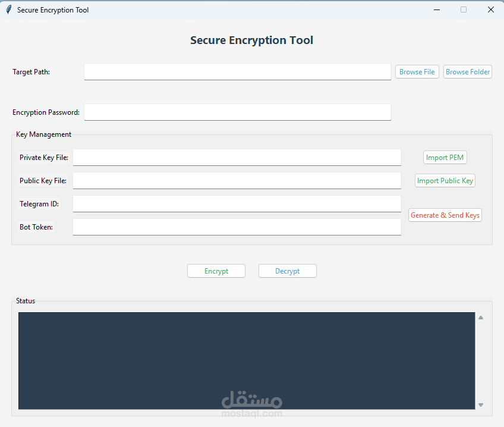The width and height of the screenshot is (504, 427).
Task: Click the Browse Folder button
Action: [x=467, y=71]
